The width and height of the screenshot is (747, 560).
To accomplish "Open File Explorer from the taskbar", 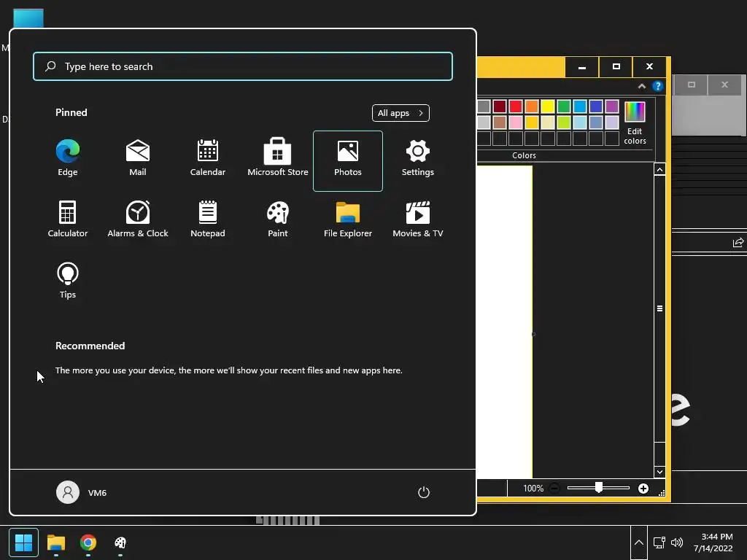I will 55,542.
